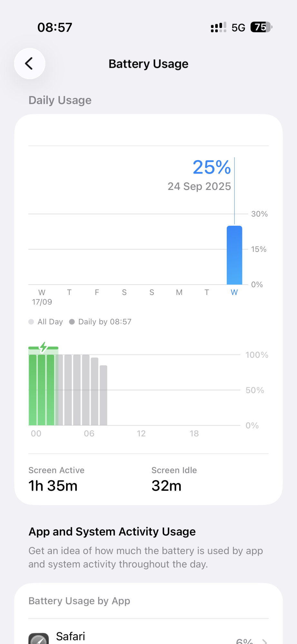Tap the Daily by 08:57 legend dot
The height and width of the screenshot is (644, 297).
pos(72,322)
